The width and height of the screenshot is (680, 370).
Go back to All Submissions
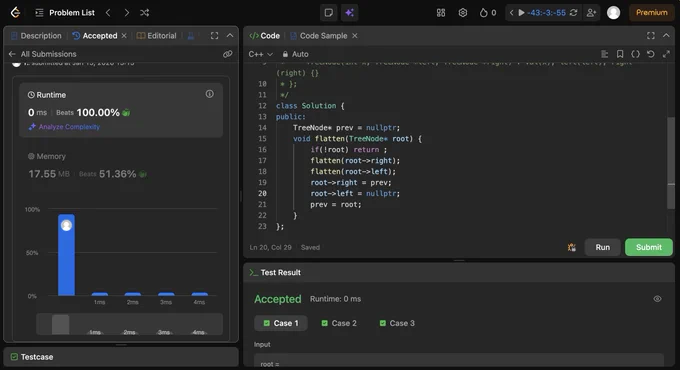(x=42, y=54)
